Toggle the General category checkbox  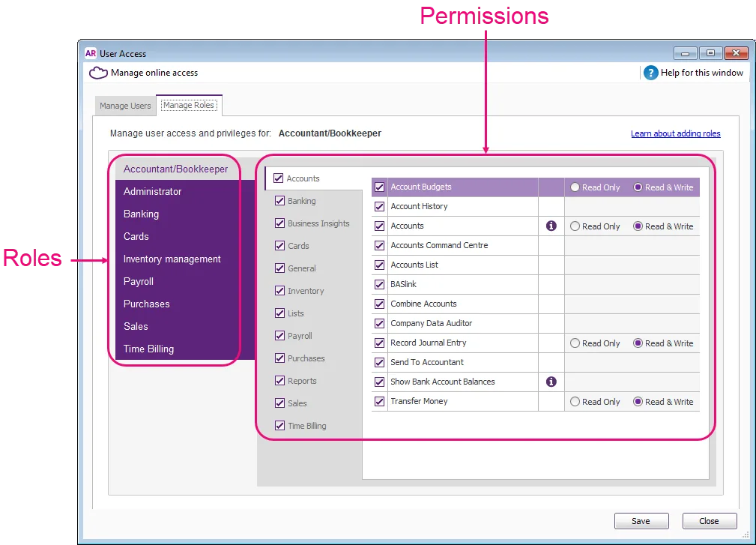(279, 268)
